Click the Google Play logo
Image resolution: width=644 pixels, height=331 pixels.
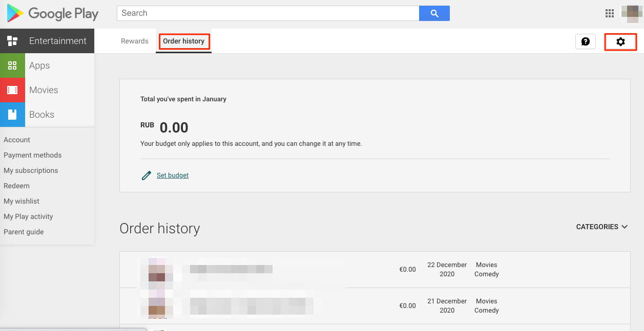pos(52,13)
